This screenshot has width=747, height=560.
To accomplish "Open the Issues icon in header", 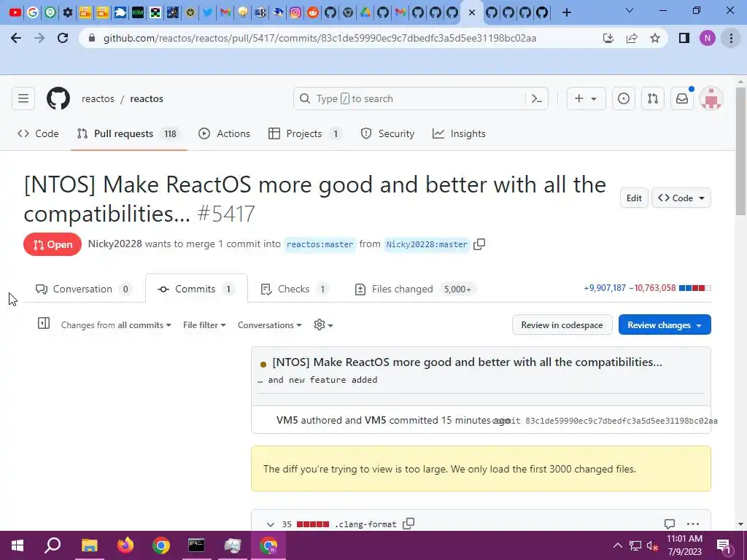I will click(x=623, y=98).
